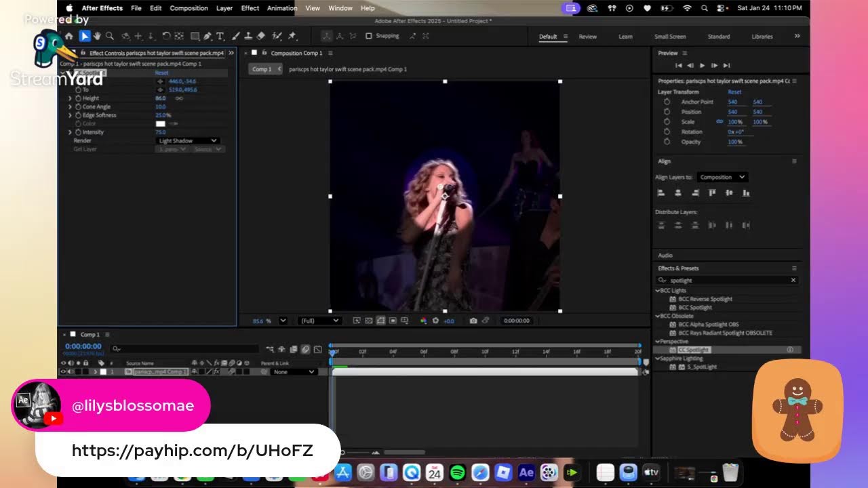Select the Brush tool
The image size is (868, 488).
(x=237, y=36)
